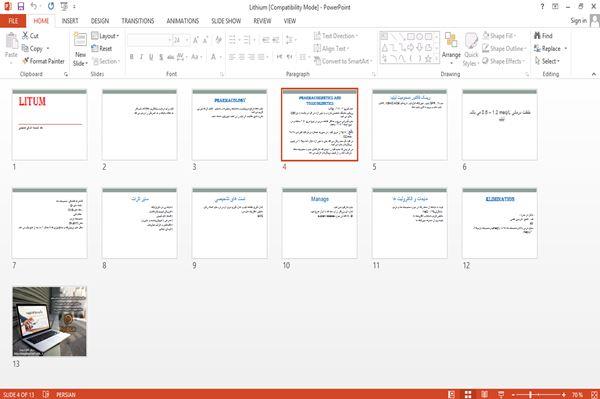The width and height of the screenshot is (600, 399).
Task: Click the Decrease Font Size icon
Action: [x=206, y=40]
